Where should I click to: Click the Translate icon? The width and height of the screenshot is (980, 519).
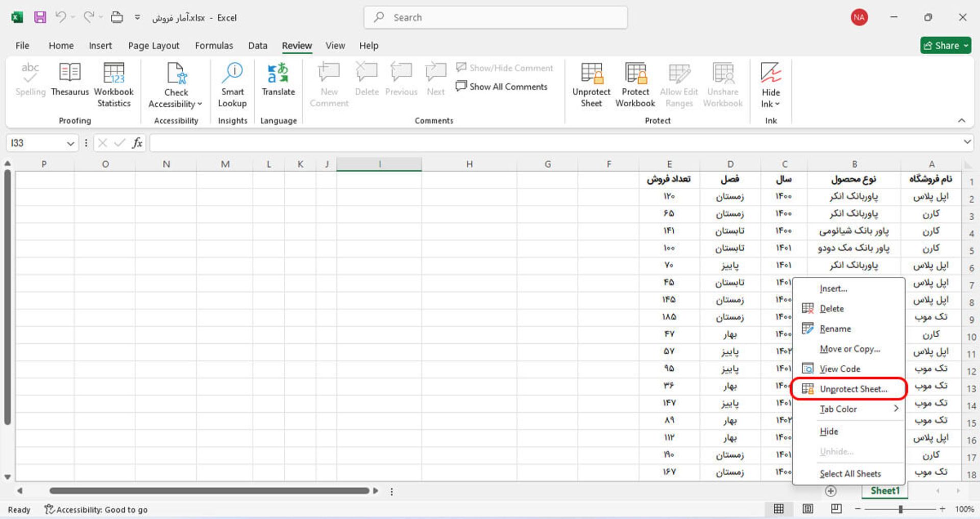coord(278,79)
